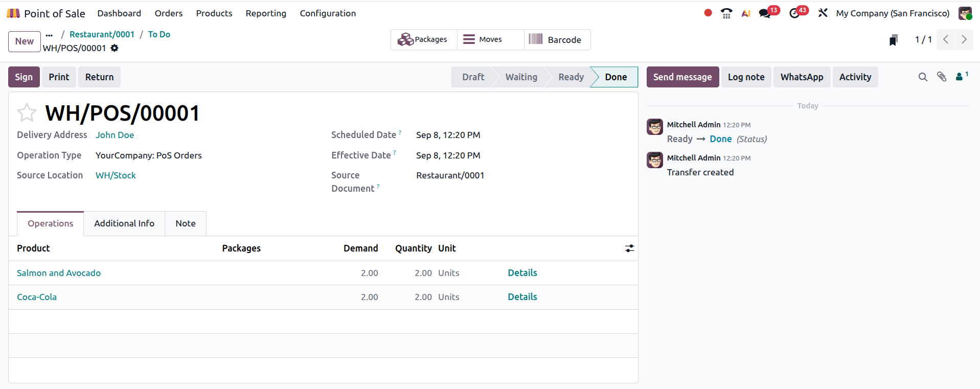
Task: Switch to the Additional Info tab
Action: pos(124,223)
